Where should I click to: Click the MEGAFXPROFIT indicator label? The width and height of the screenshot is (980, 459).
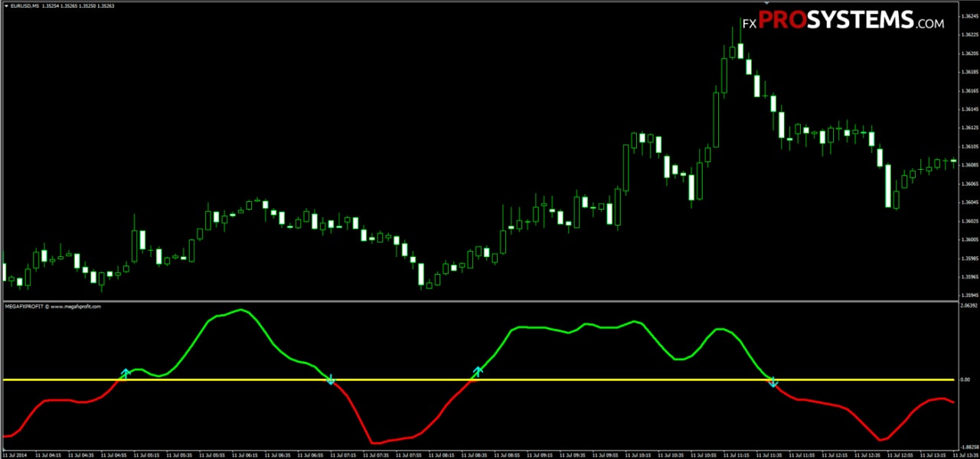coord(53,306)
